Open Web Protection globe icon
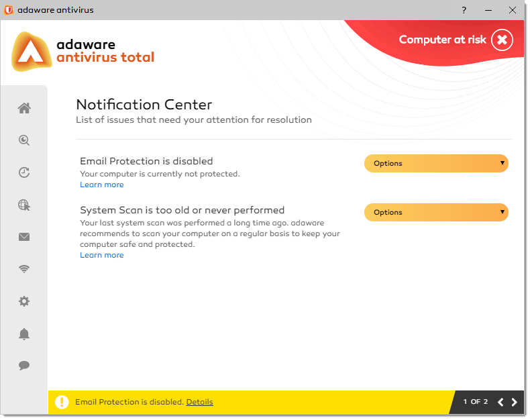 click(24, 205)
